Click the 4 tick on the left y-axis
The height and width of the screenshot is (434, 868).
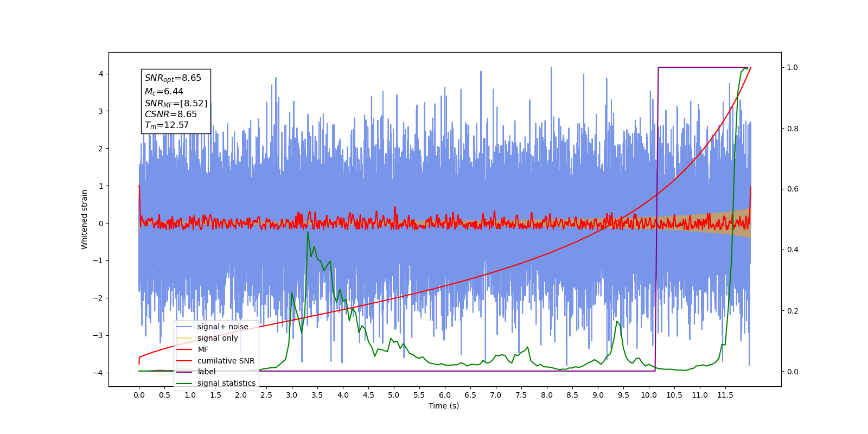pyautogui.click(x=101, y=74)
